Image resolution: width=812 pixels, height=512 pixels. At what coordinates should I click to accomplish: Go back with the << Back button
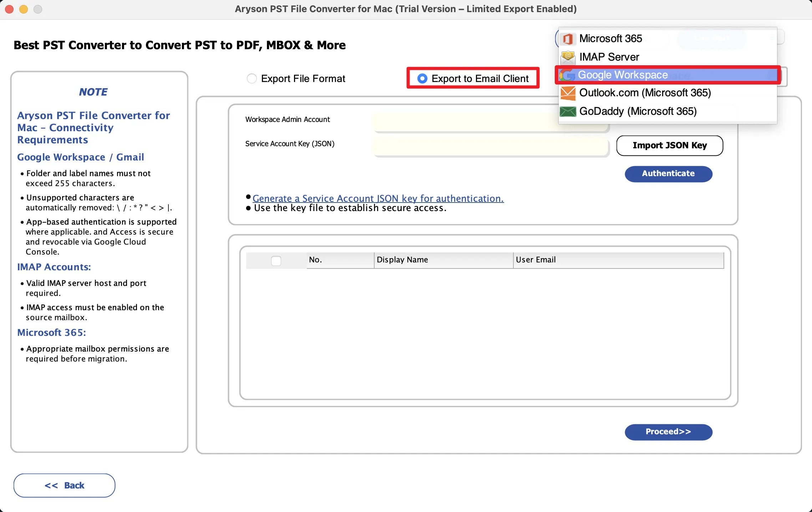point(64,485)
